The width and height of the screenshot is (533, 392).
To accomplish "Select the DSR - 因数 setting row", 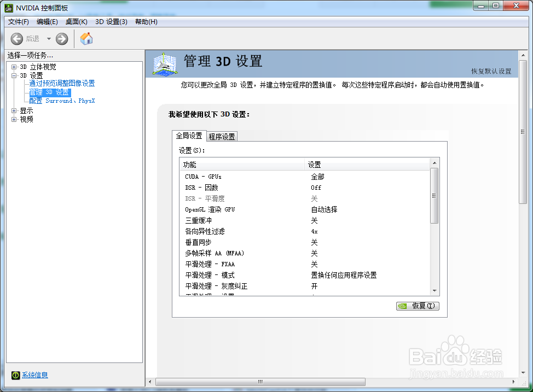I will [305, 188].
